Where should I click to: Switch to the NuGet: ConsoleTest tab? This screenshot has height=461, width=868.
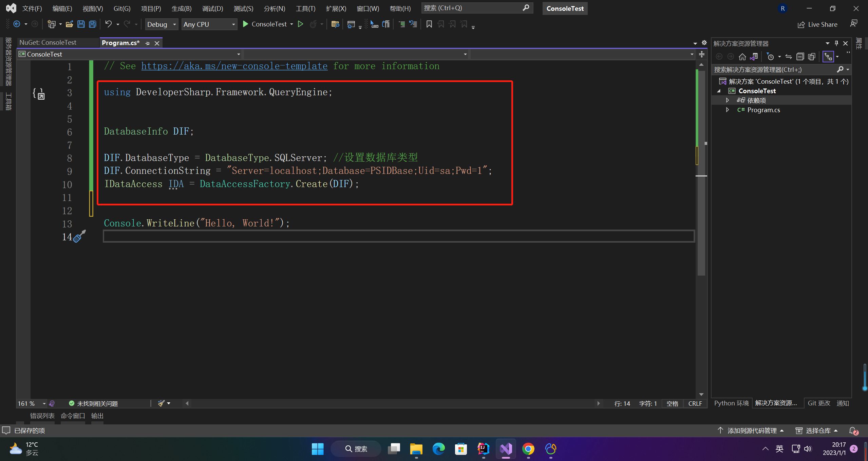pos(48,42)
